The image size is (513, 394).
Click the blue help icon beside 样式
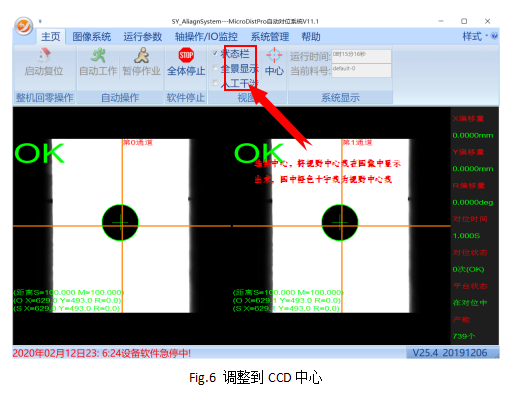[494, 36]
